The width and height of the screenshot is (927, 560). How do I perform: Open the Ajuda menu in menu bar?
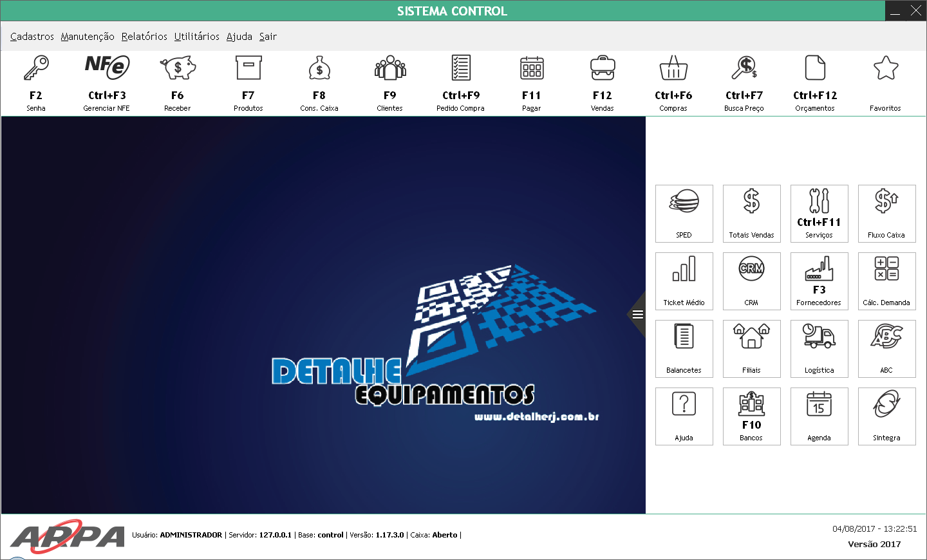coord(239,37)
